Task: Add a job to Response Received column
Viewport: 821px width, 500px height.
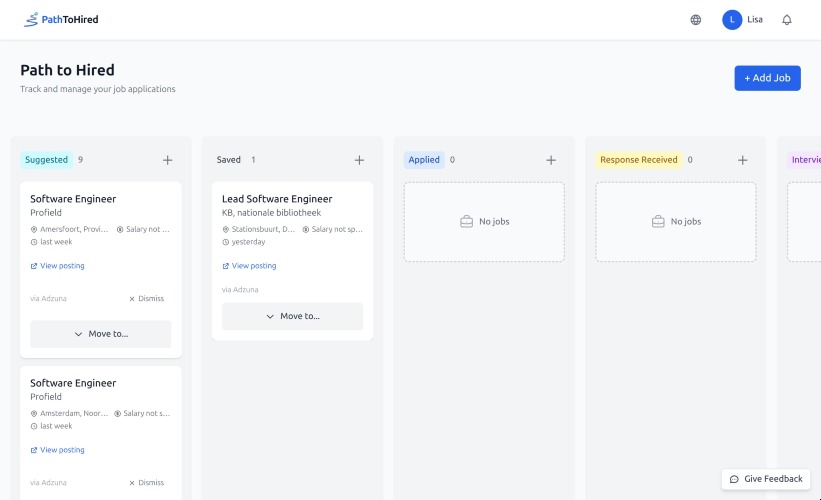Action: coord(743,160)
